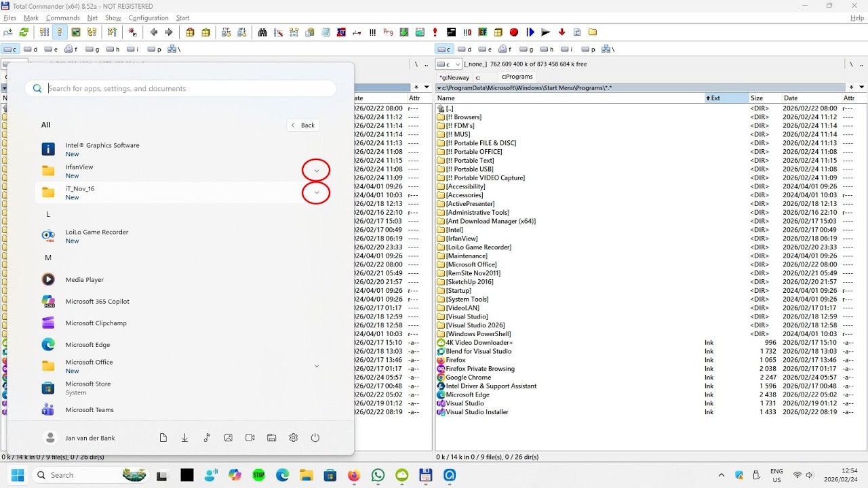Open the Commands menu
This screenshot has height=488, width=868.
(x=62, y=18)
